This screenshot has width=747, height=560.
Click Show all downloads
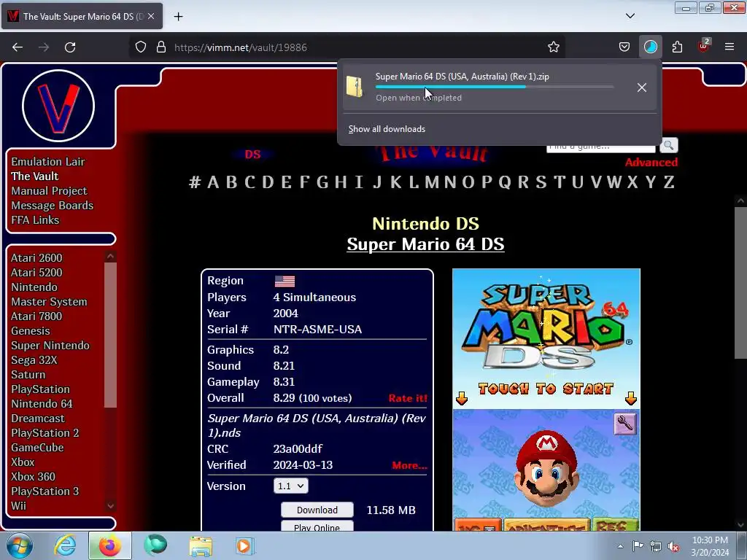tap(387, 129)
